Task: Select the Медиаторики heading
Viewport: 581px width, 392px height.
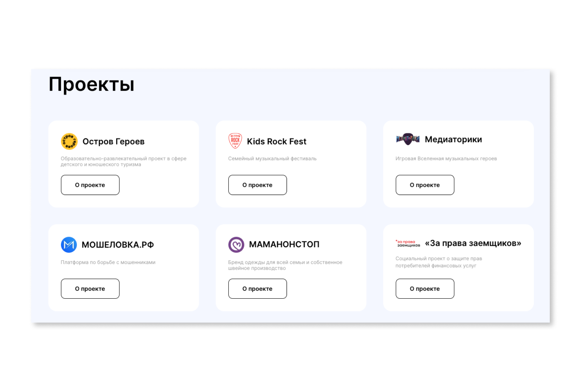Action: point(453,139)
